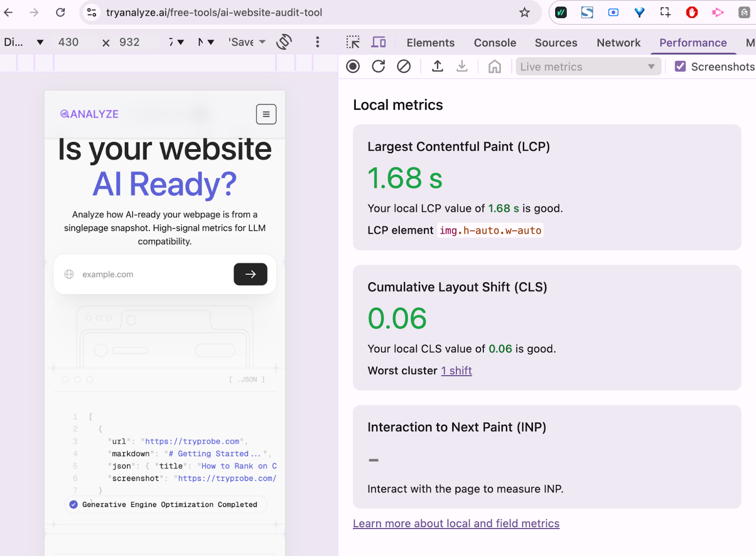Open the hamburger menu in the page preview
Image resolution: width=756 pixels, height=556 pixels.
[266, 114]
